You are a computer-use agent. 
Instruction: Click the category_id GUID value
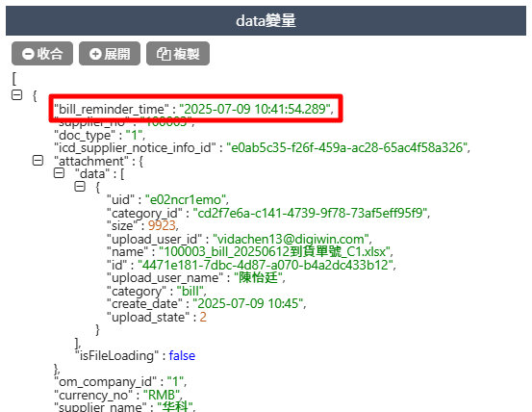pyautogui.click(x=310, y=213)
